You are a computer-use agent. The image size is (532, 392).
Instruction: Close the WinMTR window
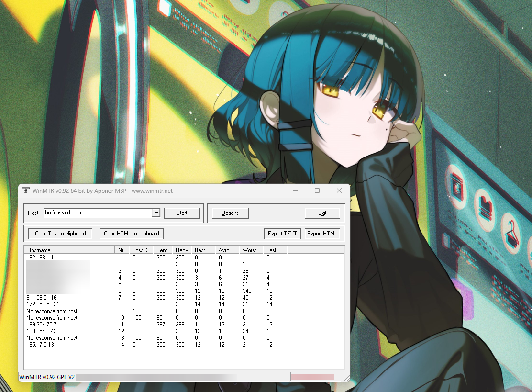tap(339, 191)
